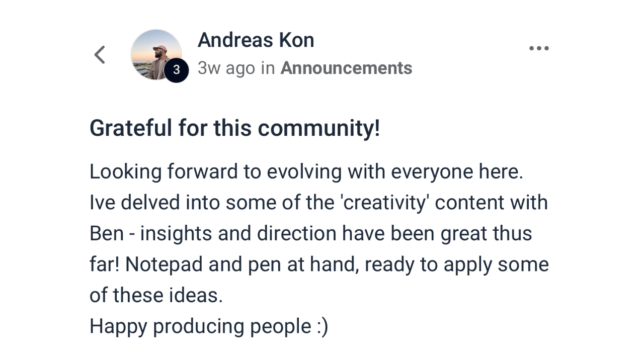Click the word in before Announcements

(268, 68)
